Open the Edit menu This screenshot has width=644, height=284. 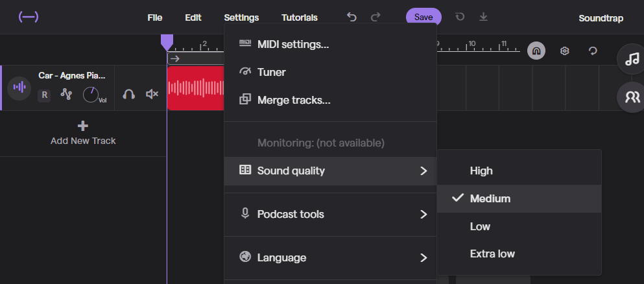(193, 18)
